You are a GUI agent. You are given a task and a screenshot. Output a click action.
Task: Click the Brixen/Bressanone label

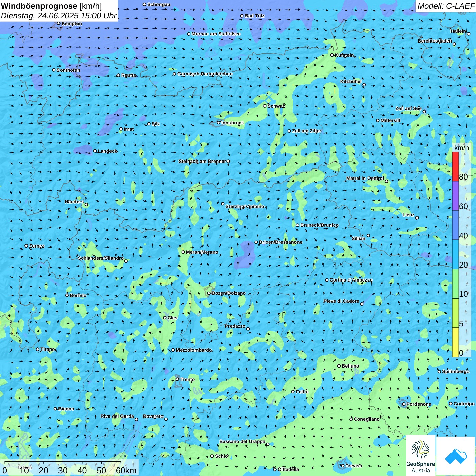[x=281, y=242]
